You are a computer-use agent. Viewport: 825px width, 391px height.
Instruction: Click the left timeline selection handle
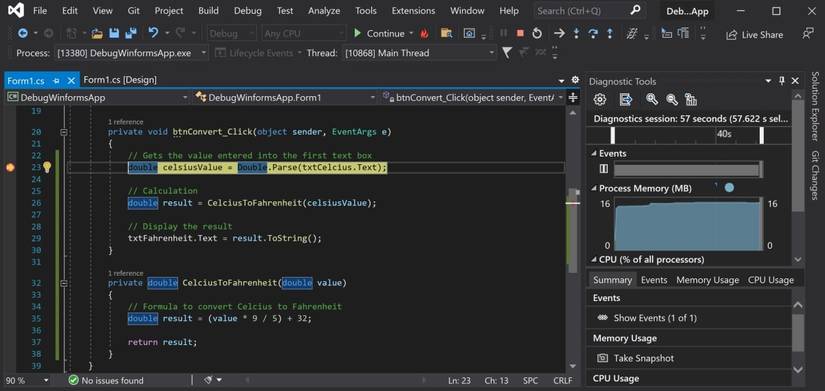click(x=613, y=135)
